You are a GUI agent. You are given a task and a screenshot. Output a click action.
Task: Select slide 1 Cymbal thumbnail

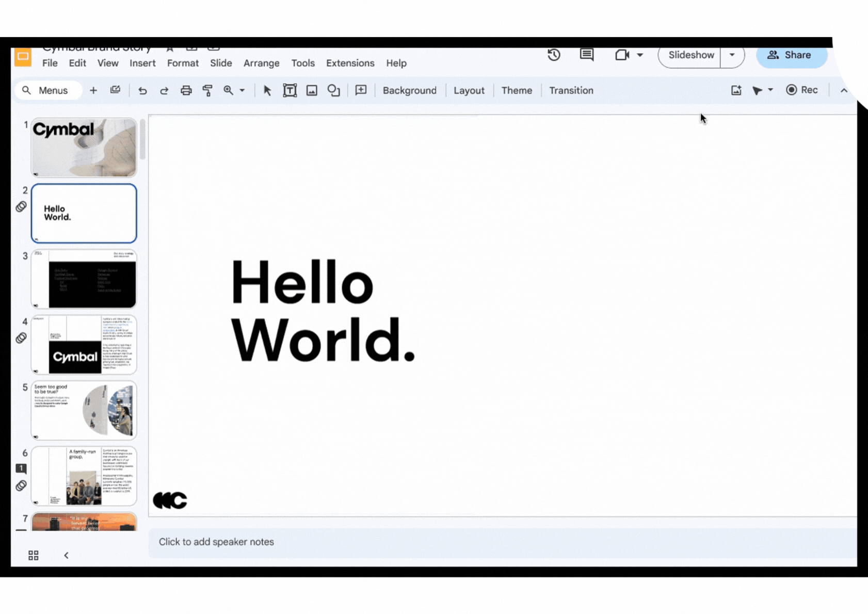[84, 147]
